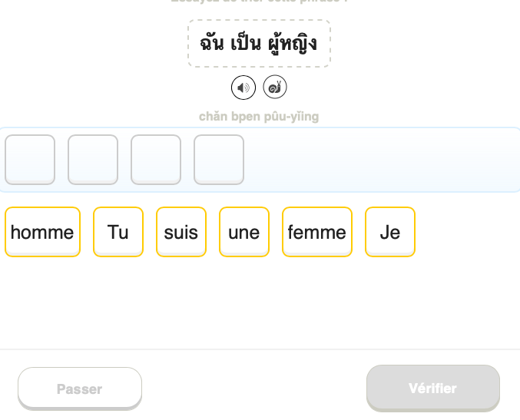Click the romanization "chăn bpen pûu-yĭng"
Viewport: 520px width, 420px height.
[x=259, y=117]
